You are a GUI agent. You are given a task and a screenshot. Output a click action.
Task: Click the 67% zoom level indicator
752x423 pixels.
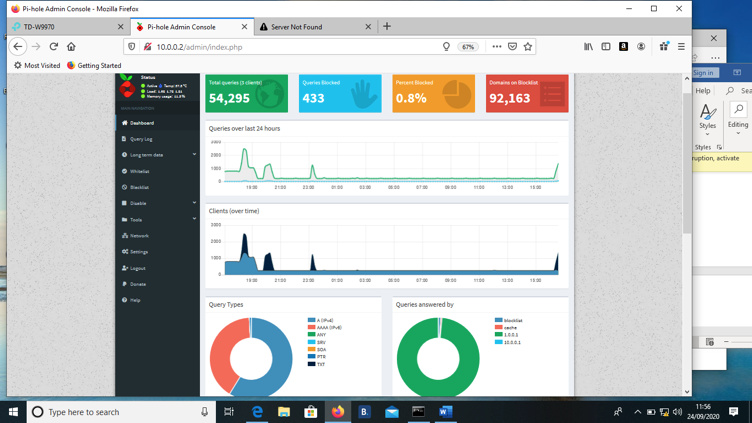click(x=468, y=47)
